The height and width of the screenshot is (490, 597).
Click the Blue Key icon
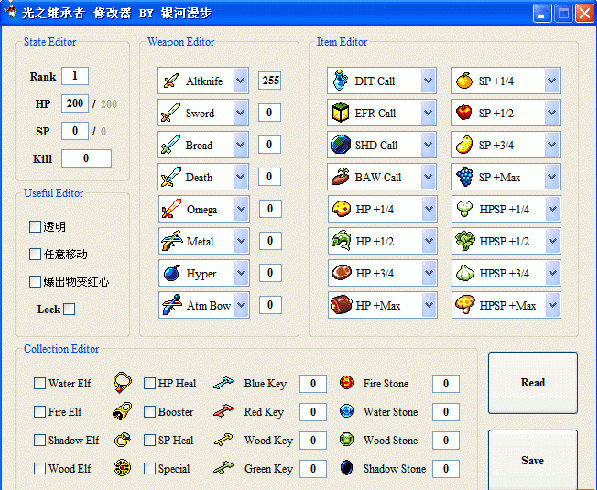(223, 383)
